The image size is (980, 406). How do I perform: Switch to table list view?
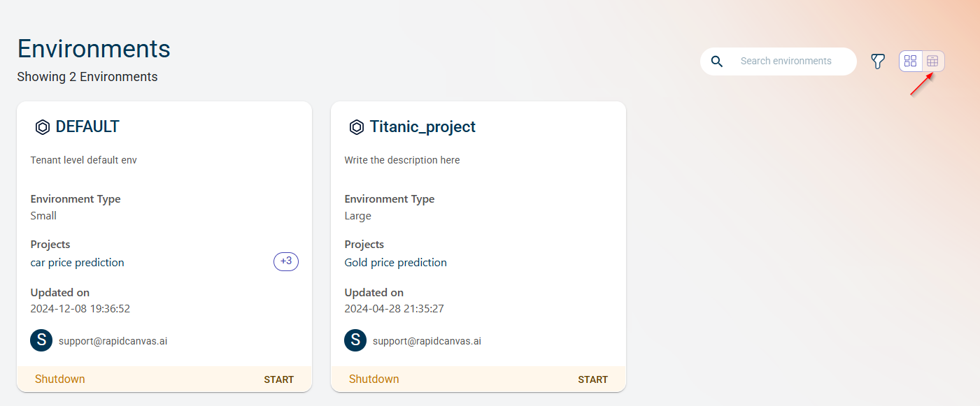932,61
